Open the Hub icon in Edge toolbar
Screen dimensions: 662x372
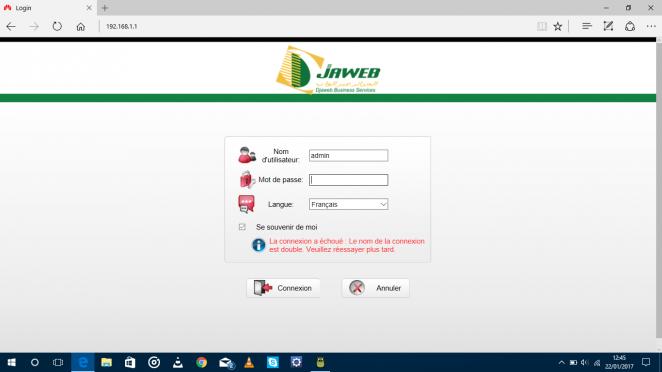point(586,26)
